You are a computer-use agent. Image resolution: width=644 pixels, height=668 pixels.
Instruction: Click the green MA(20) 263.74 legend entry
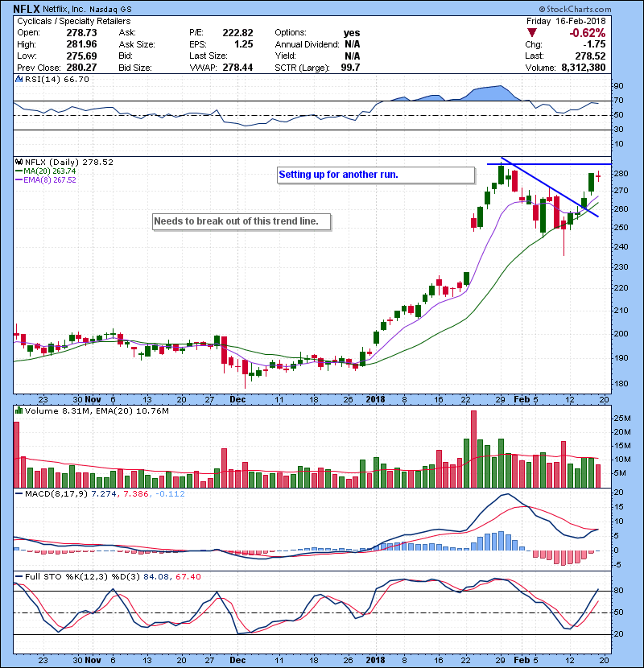click(x=46, y=171)
